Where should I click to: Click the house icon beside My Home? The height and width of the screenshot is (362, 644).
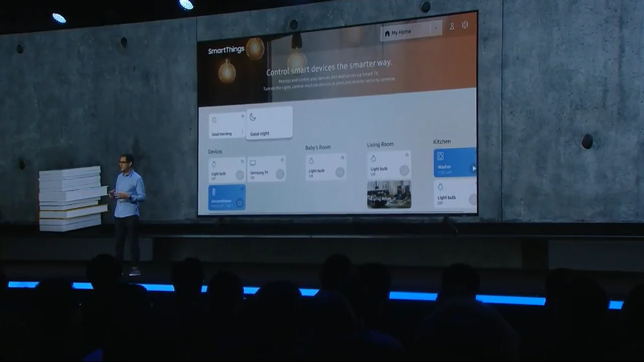(387, 33)
